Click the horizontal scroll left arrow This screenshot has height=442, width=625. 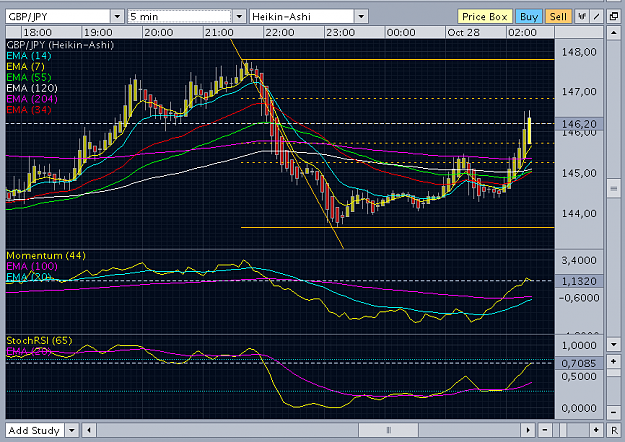pos(89,430)
